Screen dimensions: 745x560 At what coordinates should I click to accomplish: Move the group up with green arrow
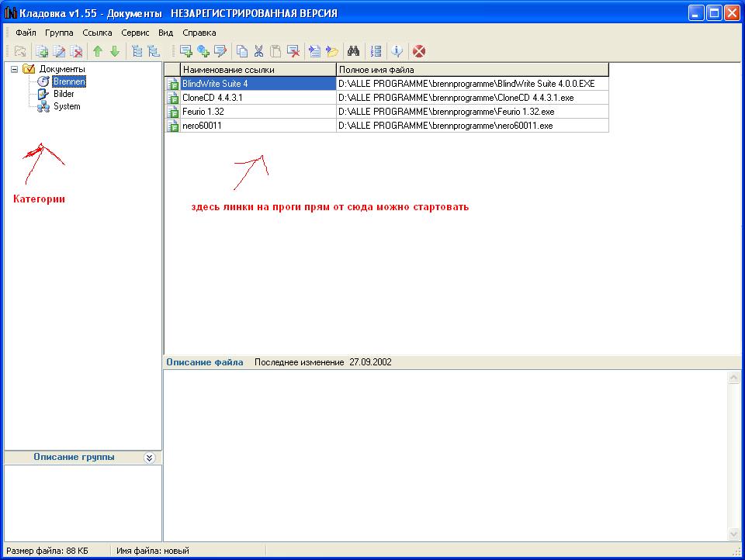coord(98,51)
